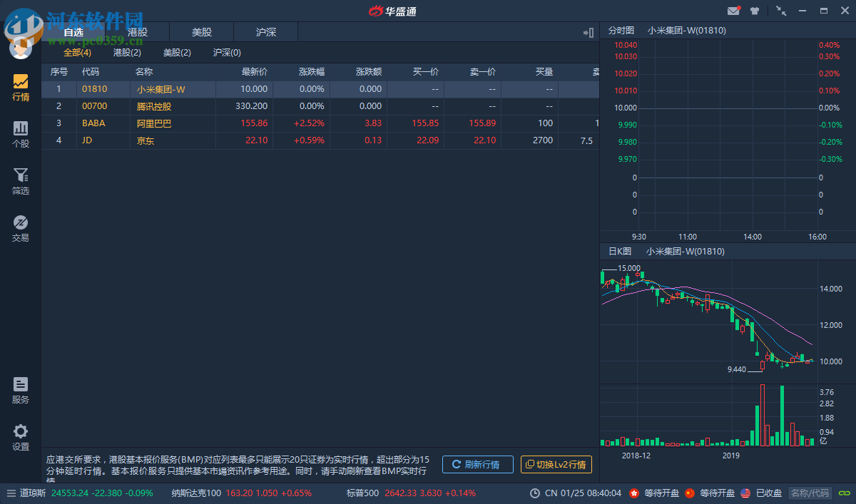Click the 9.440 low price label on chart
The height and width of the screenshot is (504, 856).
click(736, 370)
